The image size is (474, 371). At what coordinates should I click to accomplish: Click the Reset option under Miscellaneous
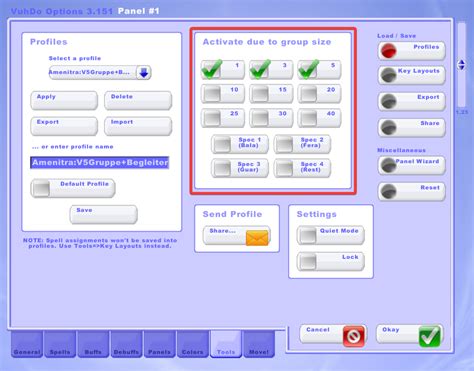[412, 192]
